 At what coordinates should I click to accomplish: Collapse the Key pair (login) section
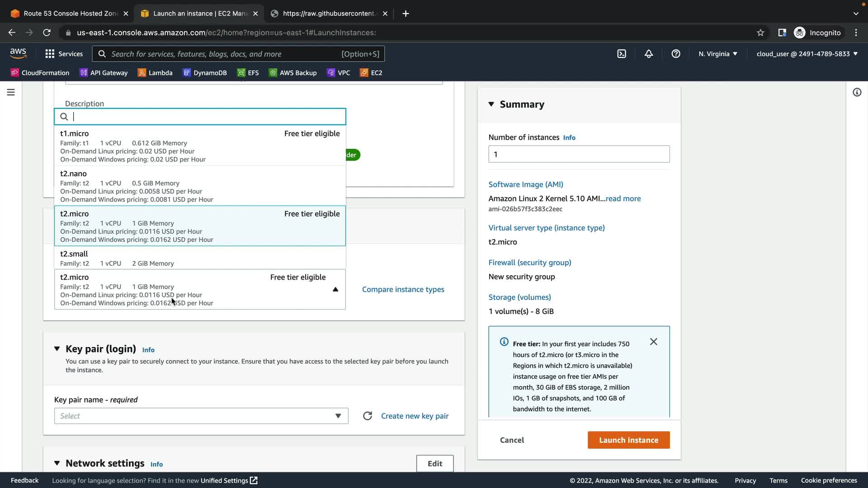pyautogui.click(x=57, y=349)
